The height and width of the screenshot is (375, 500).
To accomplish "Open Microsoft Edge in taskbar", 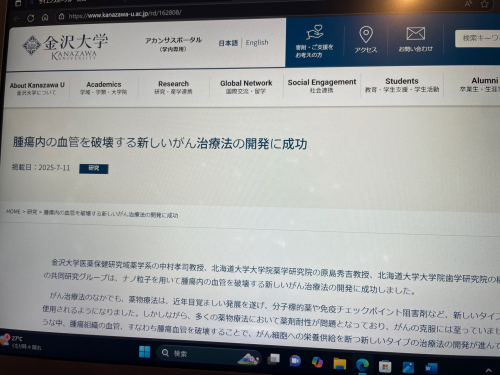I will click(362, 365).
